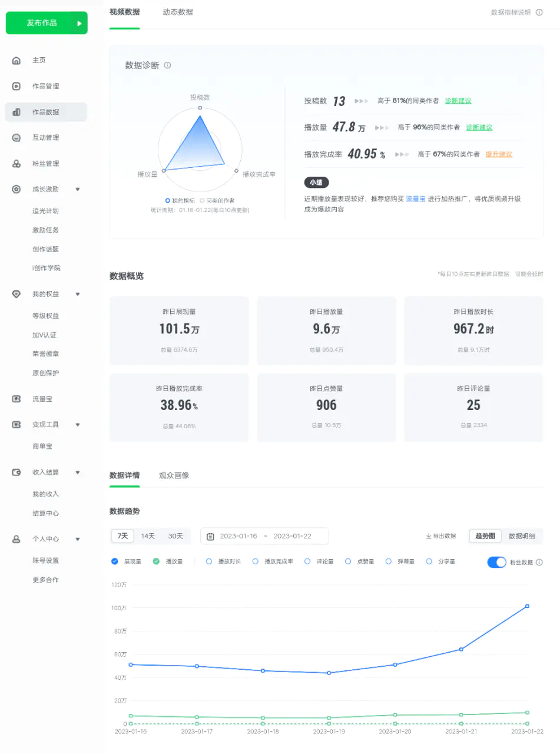Click info icon beside 粉丝数据 toggle

point(539,563)
